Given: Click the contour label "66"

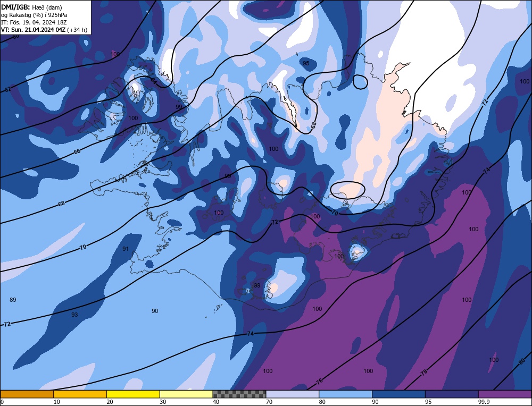Looking at the screenshot, I should (x=77, y=151).
